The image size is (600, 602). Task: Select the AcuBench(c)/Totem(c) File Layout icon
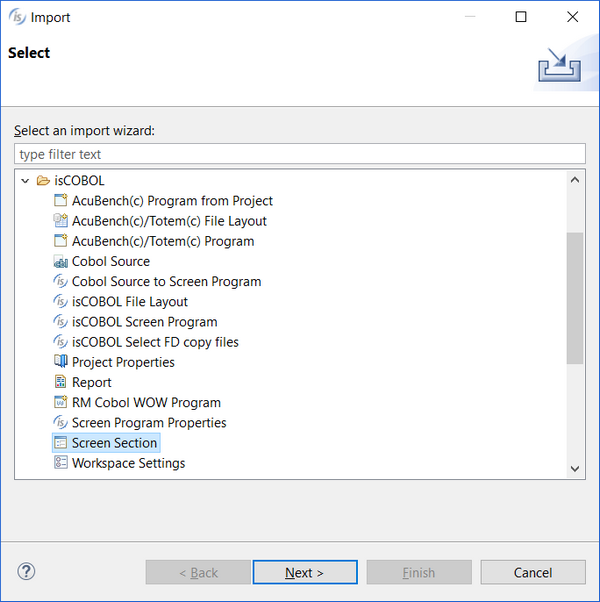click(60, 221)
